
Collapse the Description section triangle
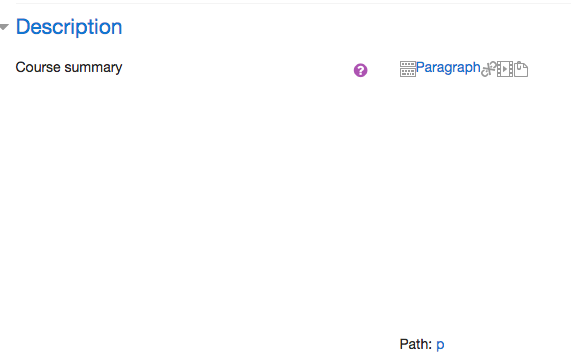[4, 27]
